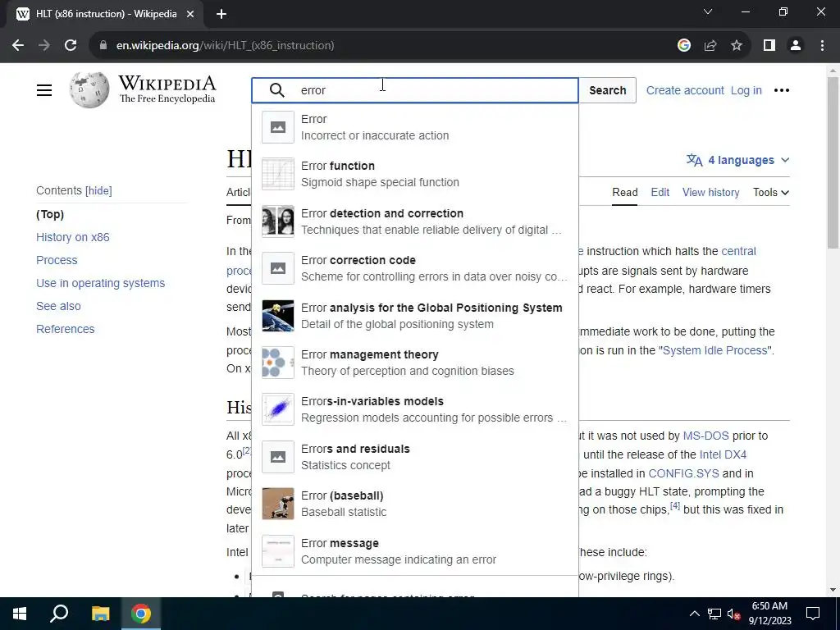The width and height of the screenshot is (840, 630).
Task: Open tab search chevron in title bar
Action: [708, 11]
